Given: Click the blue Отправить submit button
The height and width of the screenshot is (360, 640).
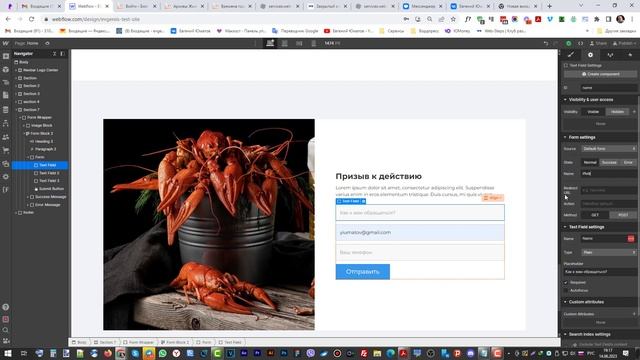Looking at the screenshot, I should point(362,272).
